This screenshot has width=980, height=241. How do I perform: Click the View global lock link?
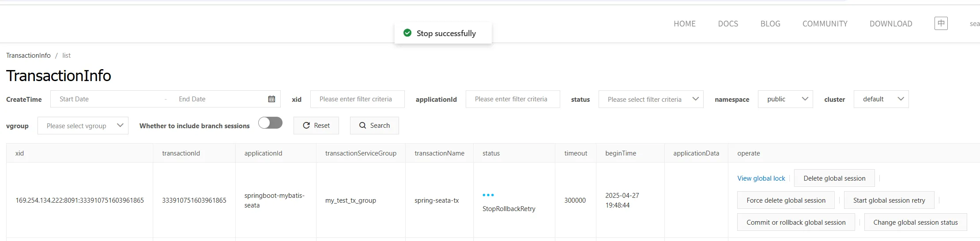[761, 178]
